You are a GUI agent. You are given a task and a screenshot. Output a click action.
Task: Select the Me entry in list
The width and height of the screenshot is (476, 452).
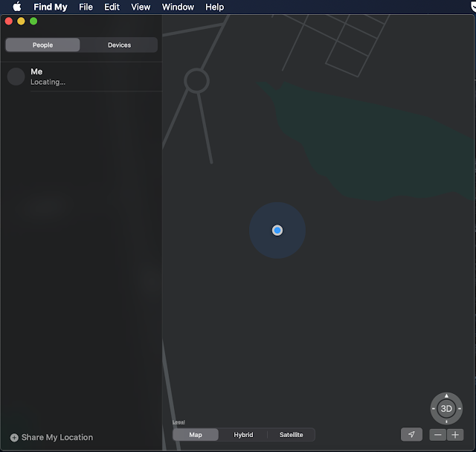(82, 77)
